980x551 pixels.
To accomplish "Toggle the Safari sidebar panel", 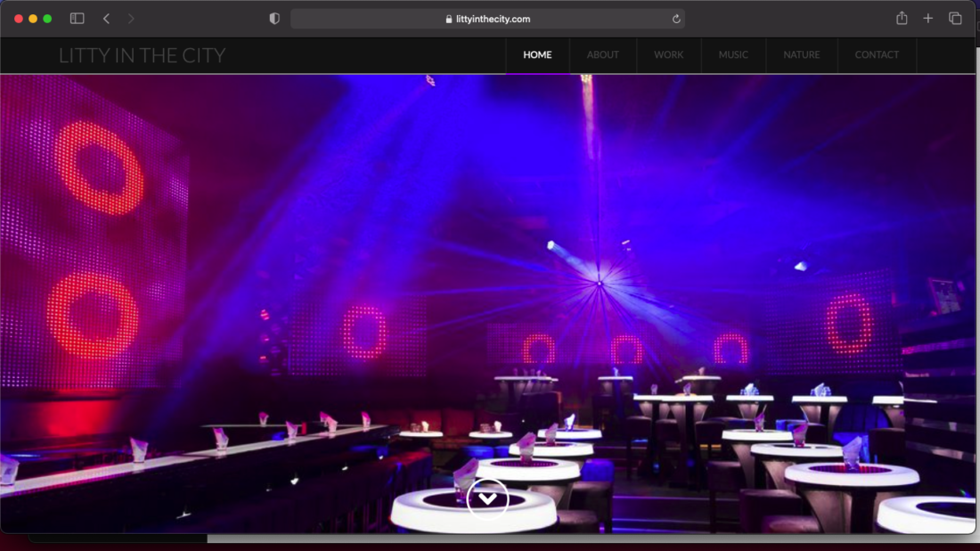I will point(78,19).
